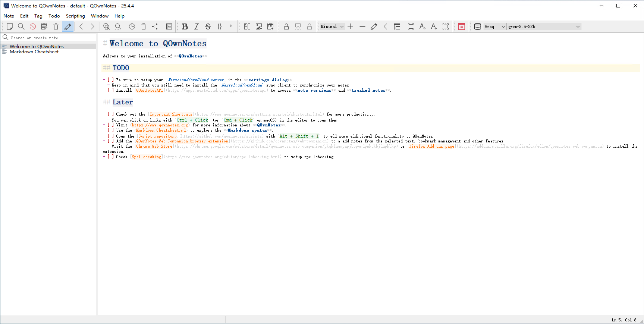644x324 pixels.
Task: Apply italic formatting
Action: click(x=197, y=26)
